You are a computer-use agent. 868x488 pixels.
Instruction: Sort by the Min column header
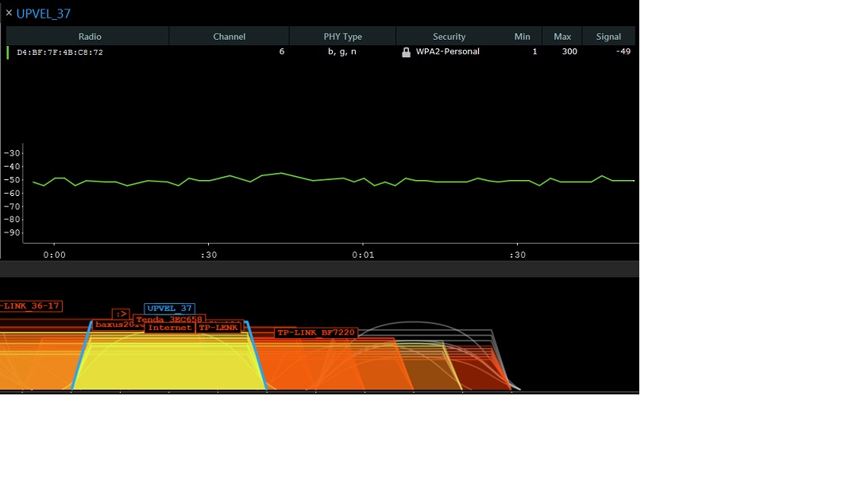[522, 37]
